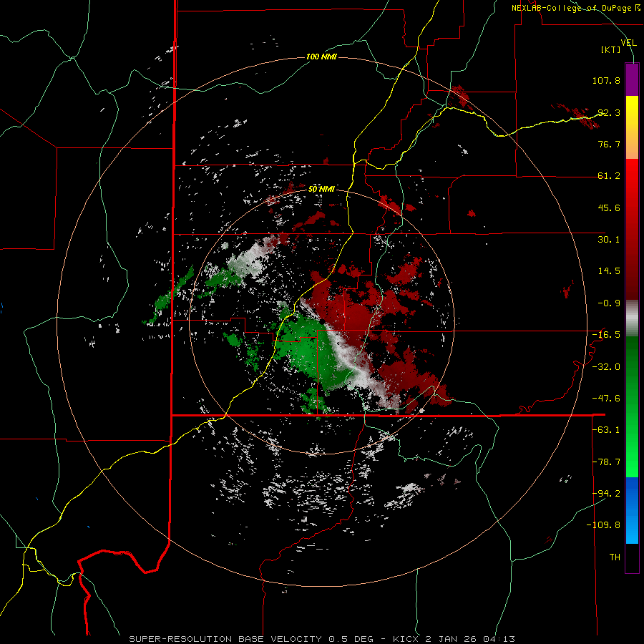
Task: Click the -109.8 velocity scale value
Action: tap(603, 525)
